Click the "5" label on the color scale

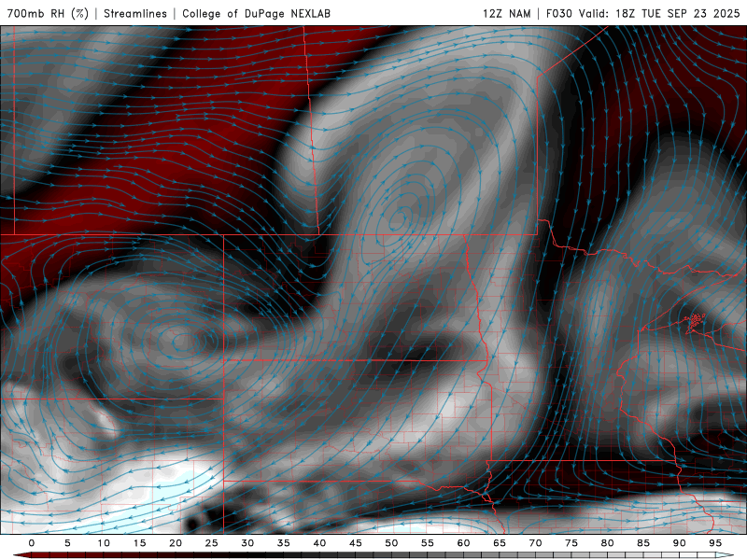67,543
